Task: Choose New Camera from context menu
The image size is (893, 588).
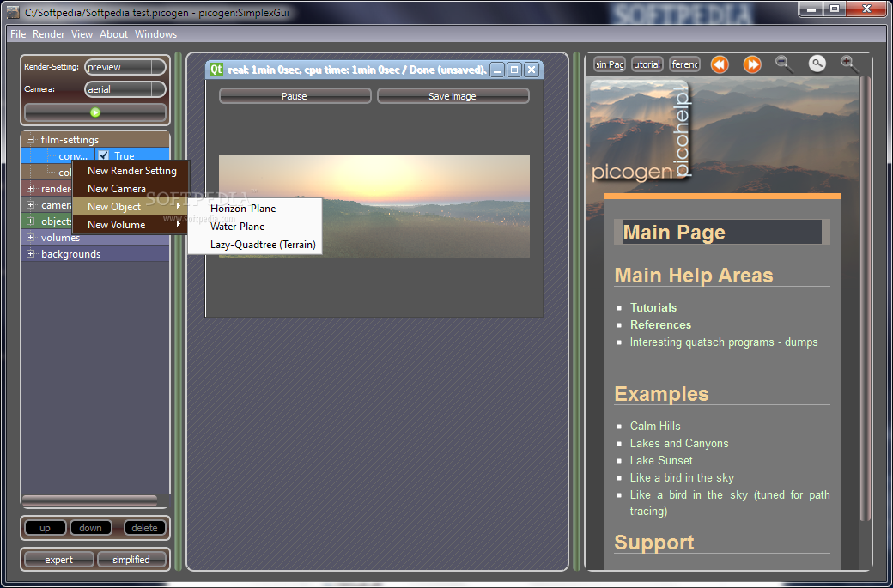Action: coord(131,188)
